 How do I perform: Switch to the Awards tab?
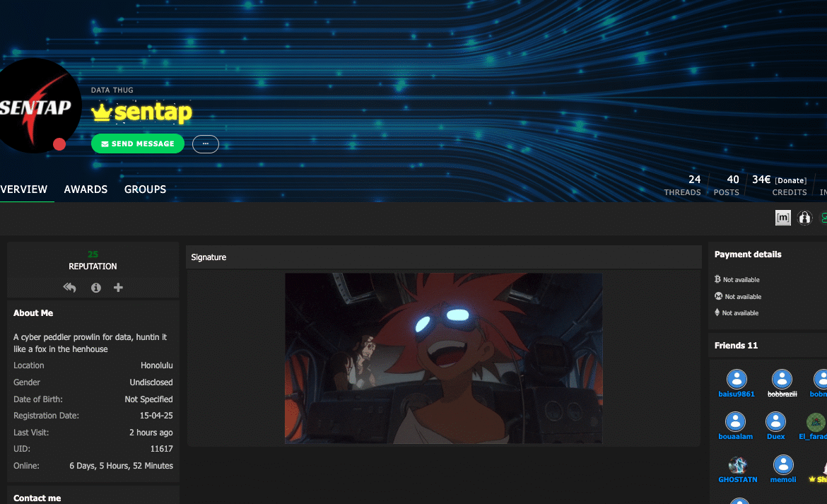[86, 189]
